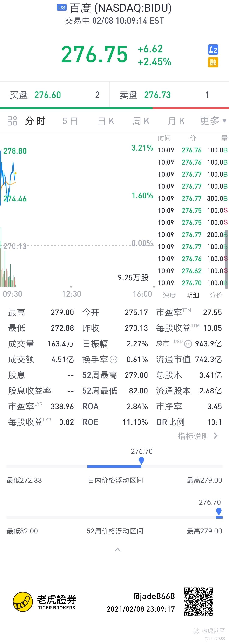This screenshot has height=644, width=229.
Task: Tap the current price 276.75
Action: click(94, 54)
